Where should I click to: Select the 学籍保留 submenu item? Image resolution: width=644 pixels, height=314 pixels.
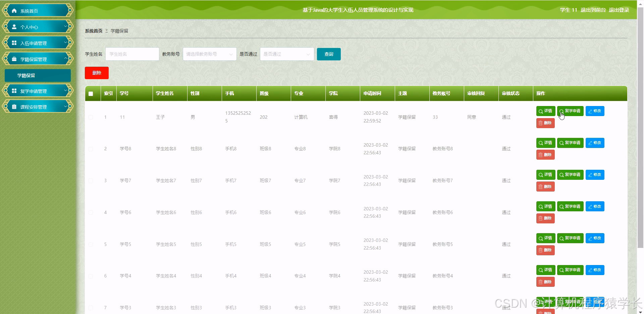(x=38, y=75)
